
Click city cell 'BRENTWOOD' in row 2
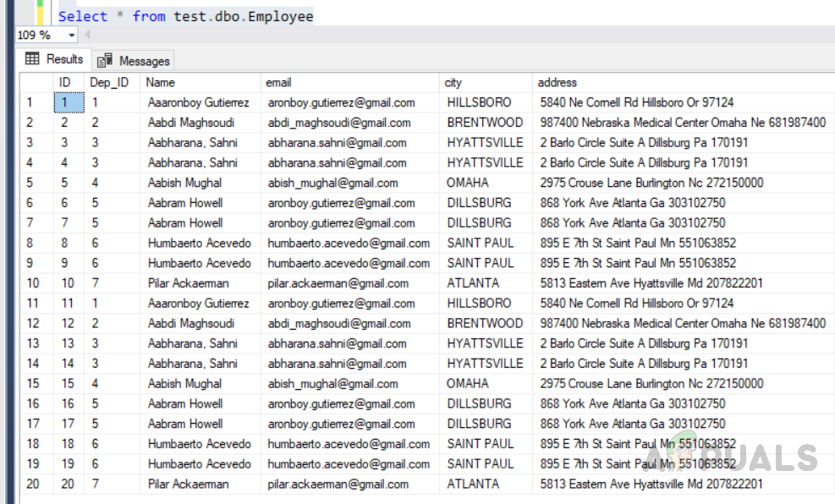click(x=485, y=123)
